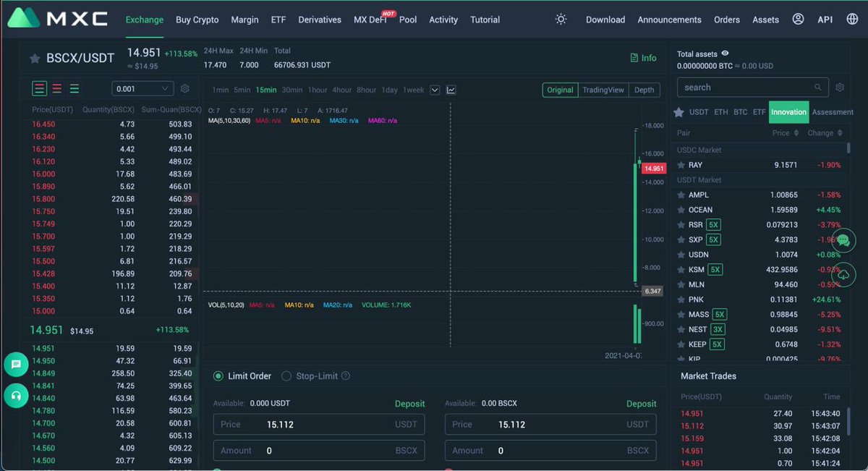The height and width of the screenshot is (471, 868).
Task: Click Deposit link for USDT
Action: coord(409,404)
